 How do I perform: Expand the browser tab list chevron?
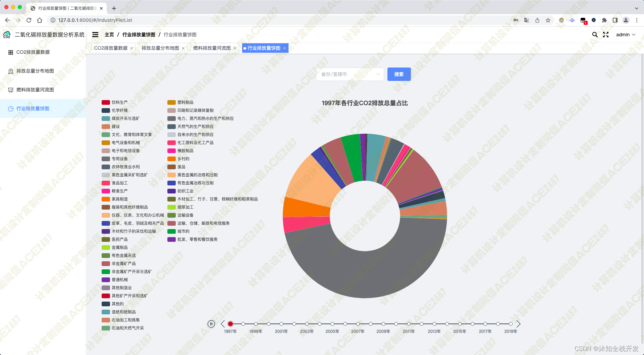[637, 8]
